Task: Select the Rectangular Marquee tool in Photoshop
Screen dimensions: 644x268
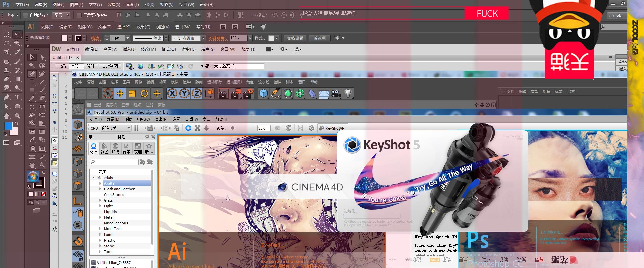Action: tap(6, 34)
